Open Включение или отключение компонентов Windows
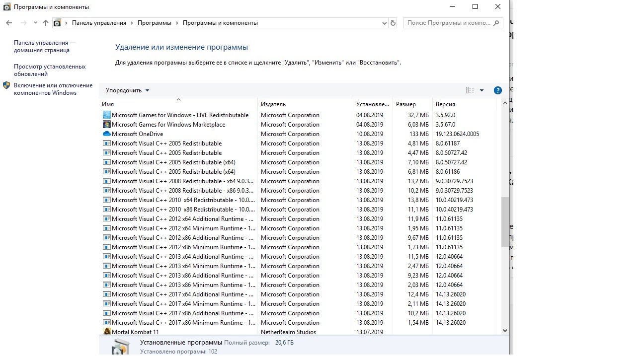644x356 pixels. tap(53, 89)
